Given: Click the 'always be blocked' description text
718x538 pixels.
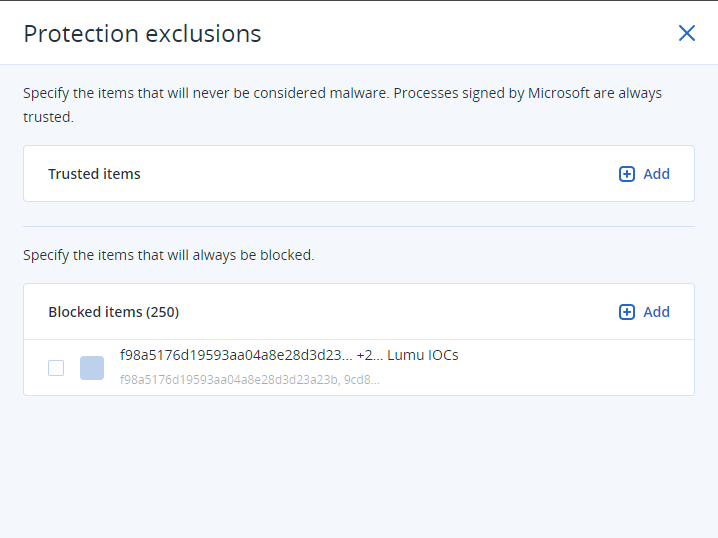Looking at the screenshot, I should (168, 255).
